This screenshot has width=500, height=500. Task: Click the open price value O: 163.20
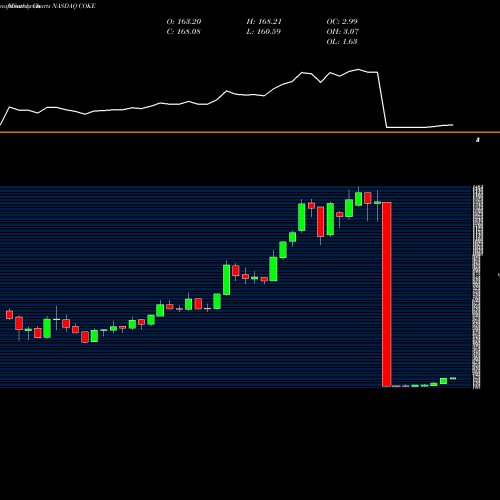click(184, 22)
